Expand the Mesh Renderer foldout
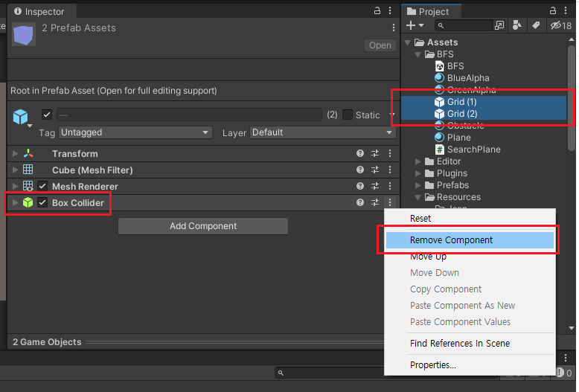This screenshot has width=579, height=392. click(x=15, y=186)
